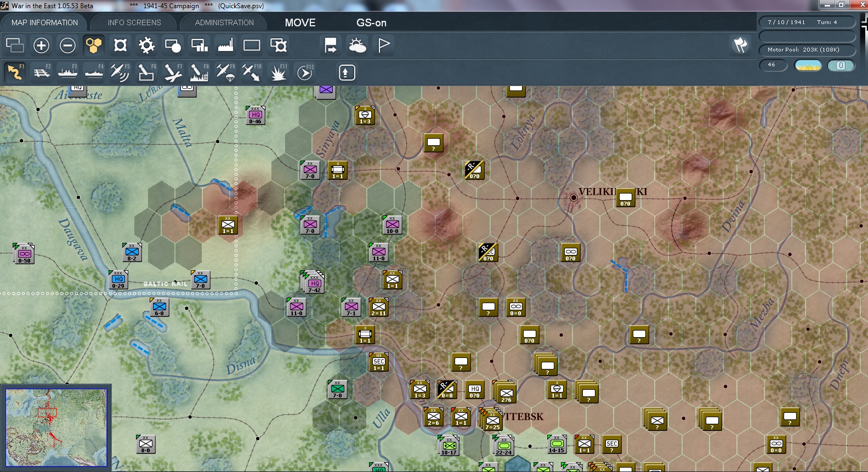The width and height of the screenshot is (868, 472).
Task: Click the gear-shaped map overlay icon
Action: 146,45
